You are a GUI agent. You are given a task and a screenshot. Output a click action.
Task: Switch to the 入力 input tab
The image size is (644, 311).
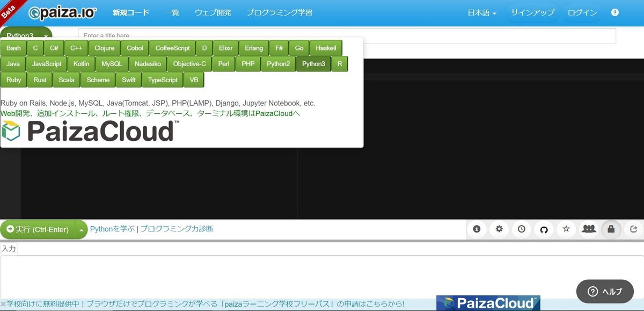(9, 248)
